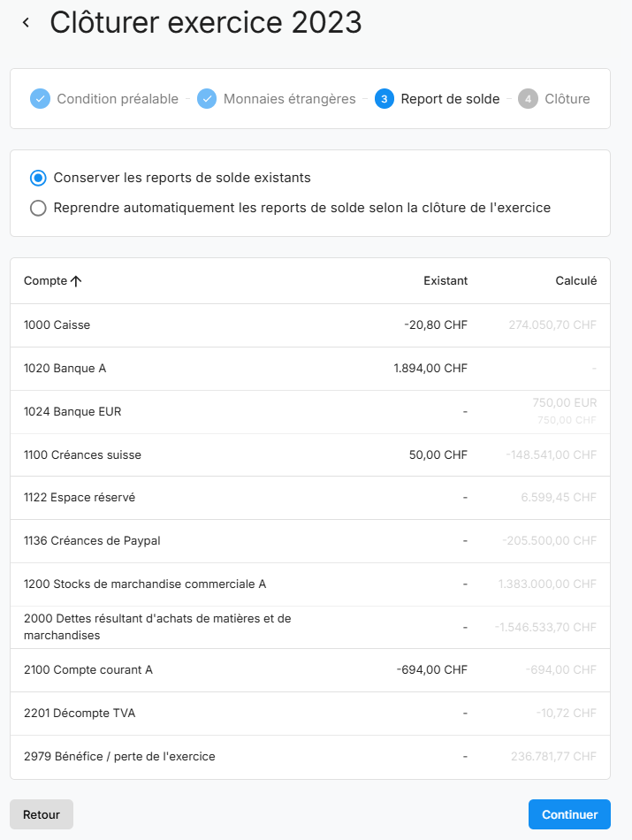Select the 1024 Banque EUR row
The height and width of the screenshot is (840, 632).
(72, 412)
